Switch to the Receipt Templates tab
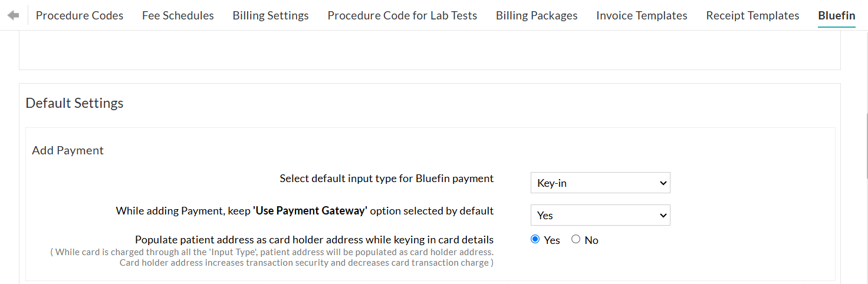868x284 pixels. click(752, 16)
